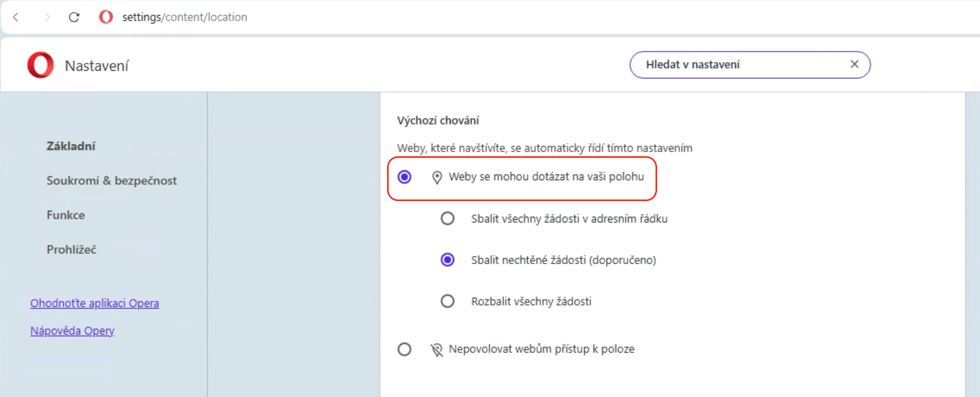The width and height of the screenshot is (980, 397).
Task: Open the Základní settings section
Action: [x=71, y=146]
